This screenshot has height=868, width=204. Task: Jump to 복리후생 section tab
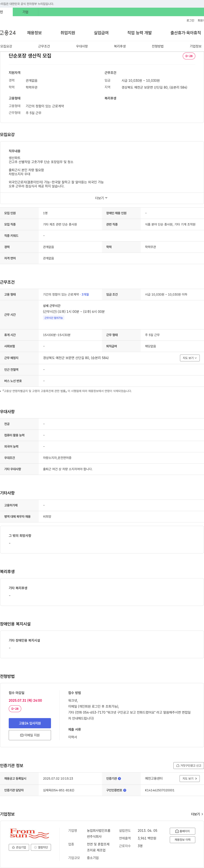pos(120,46)
